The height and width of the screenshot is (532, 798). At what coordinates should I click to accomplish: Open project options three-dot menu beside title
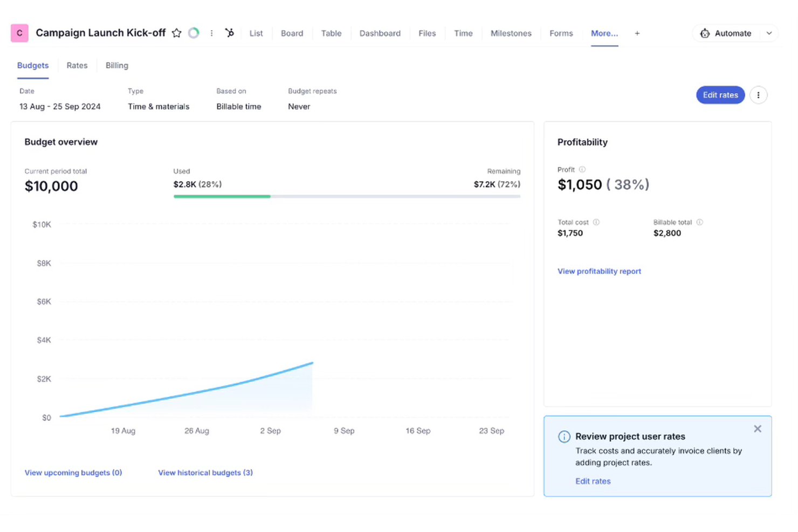[x=211, y=33]
